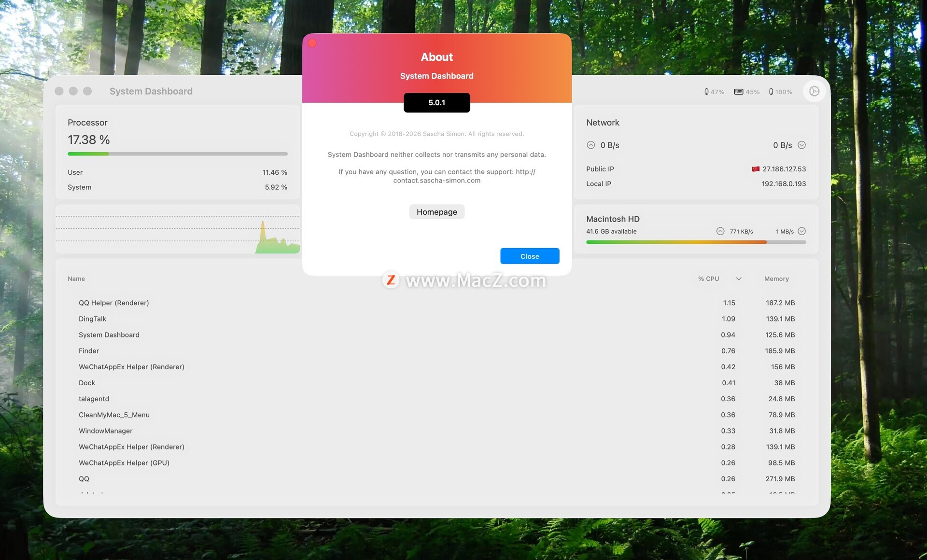Open settings via the gear icon

click(814, 91)
